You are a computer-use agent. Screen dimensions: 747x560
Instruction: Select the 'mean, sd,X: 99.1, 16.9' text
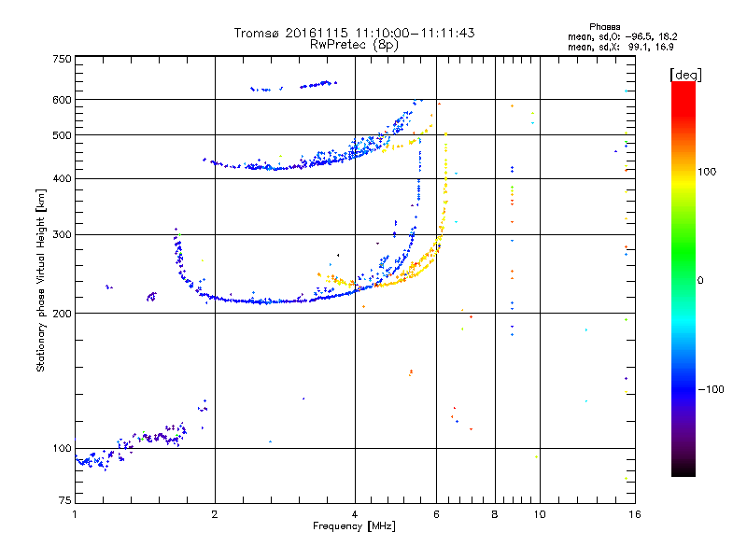click(x=620, y=47)
